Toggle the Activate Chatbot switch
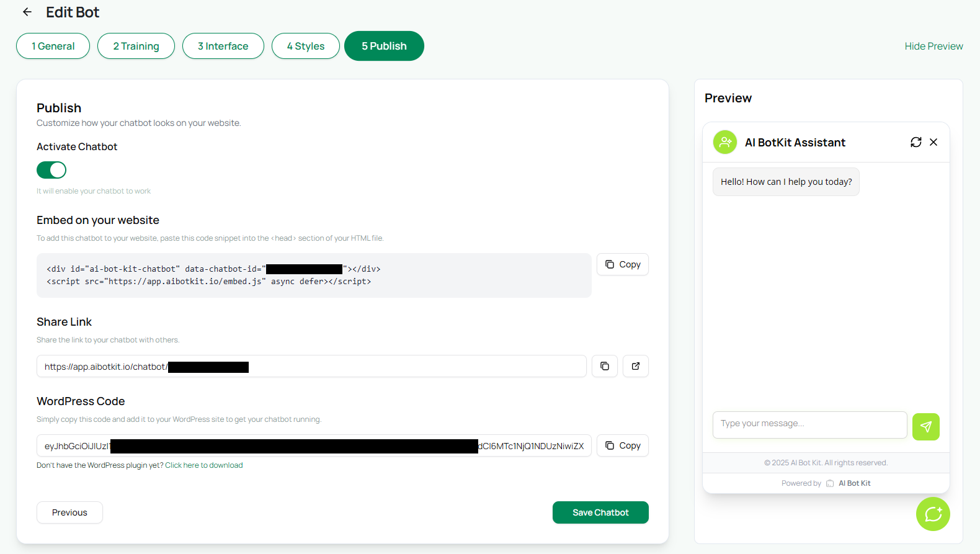 pos(51,170)
